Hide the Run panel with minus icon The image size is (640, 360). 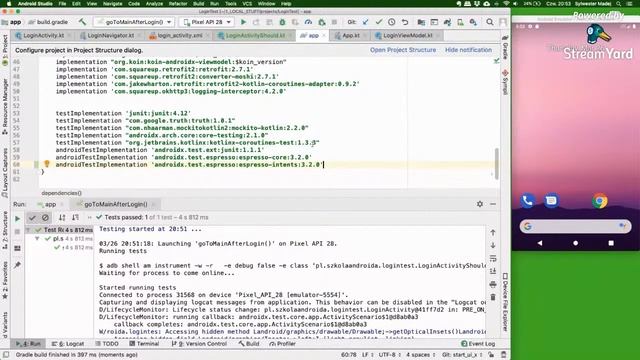click(x=493, y=204)
